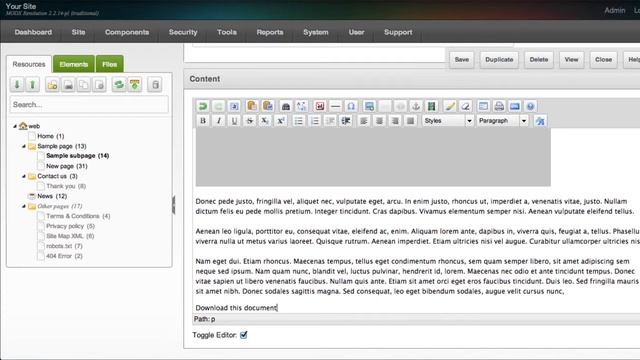Viewport: 640px width, 360px height.
Task: Collapse the web root node
Action: coord(15,126)
